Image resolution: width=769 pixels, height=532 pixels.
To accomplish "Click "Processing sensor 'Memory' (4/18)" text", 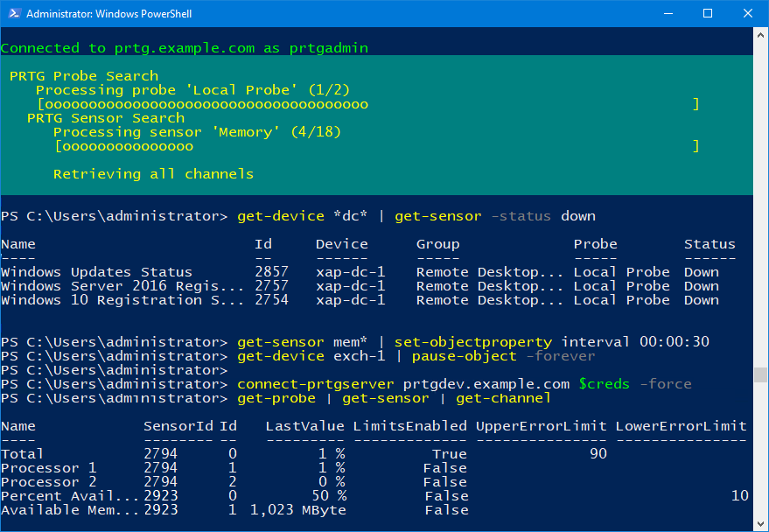I will [197, 132].
